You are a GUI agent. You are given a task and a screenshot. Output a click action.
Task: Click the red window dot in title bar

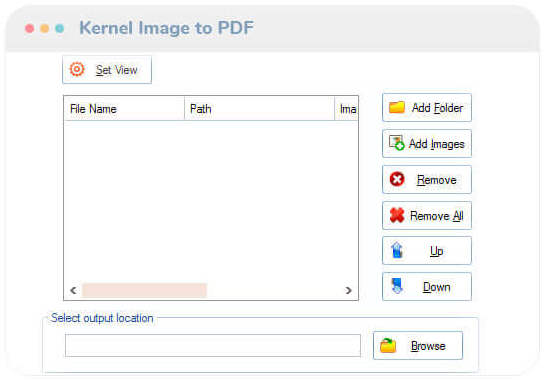click(x=30, y=28)
